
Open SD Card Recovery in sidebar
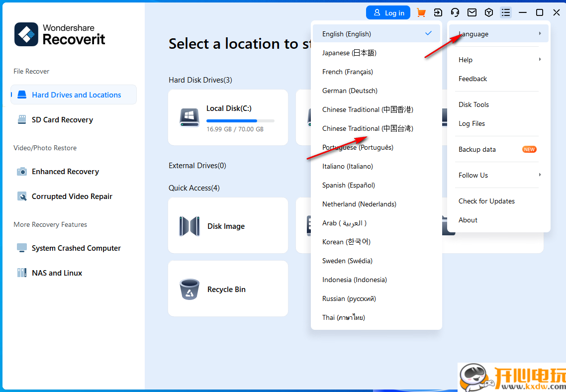pyautogui.click(x=62, y=120)
